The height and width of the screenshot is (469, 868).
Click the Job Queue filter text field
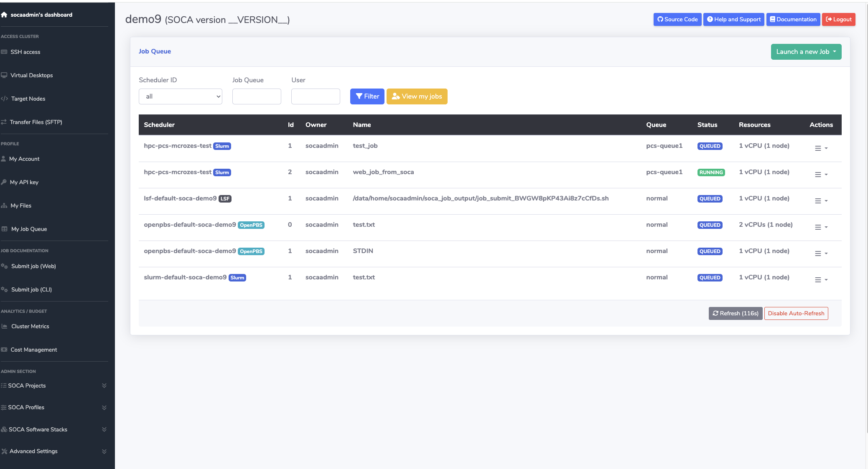257,96
